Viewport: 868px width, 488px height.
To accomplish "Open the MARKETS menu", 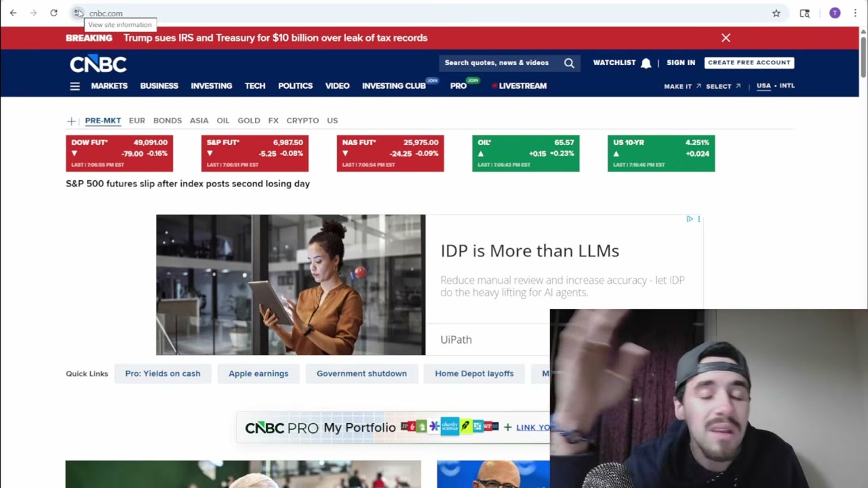I will point(109,86).
